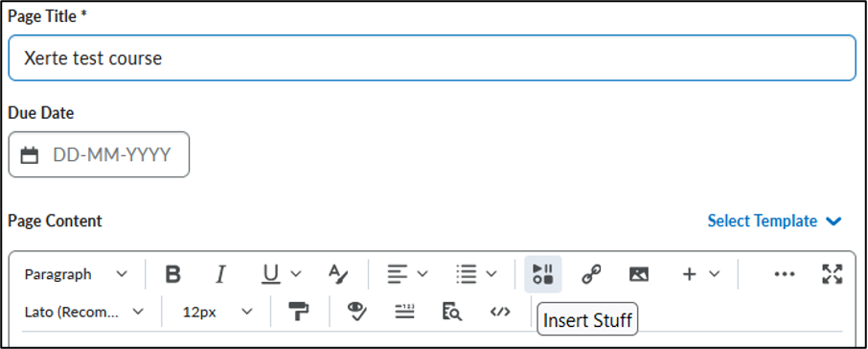Open the word count icon
The image size is (868, 349).
(x=404, y=312)
